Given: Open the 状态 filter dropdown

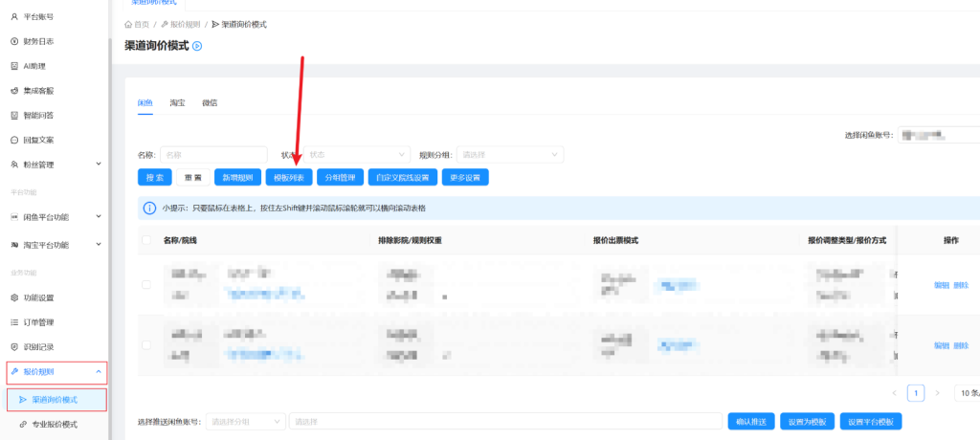Looking at the screenshot, I should pos(357,154).
